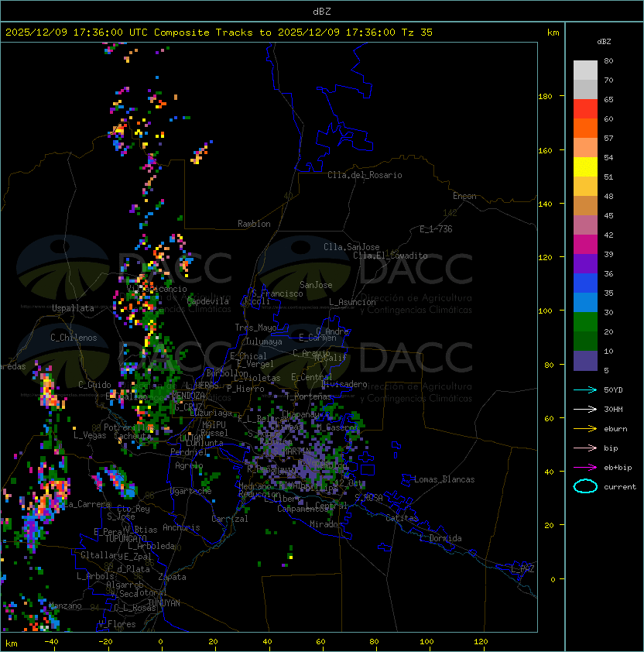Click the 'E_1-736' map label

(436, 229)
